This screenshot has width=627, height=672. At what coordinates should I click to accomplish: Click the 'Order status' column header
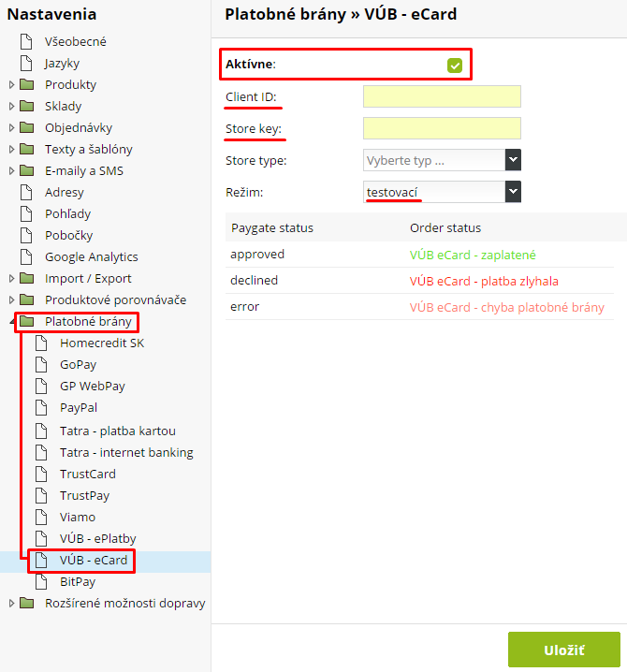tap(445, 227)
